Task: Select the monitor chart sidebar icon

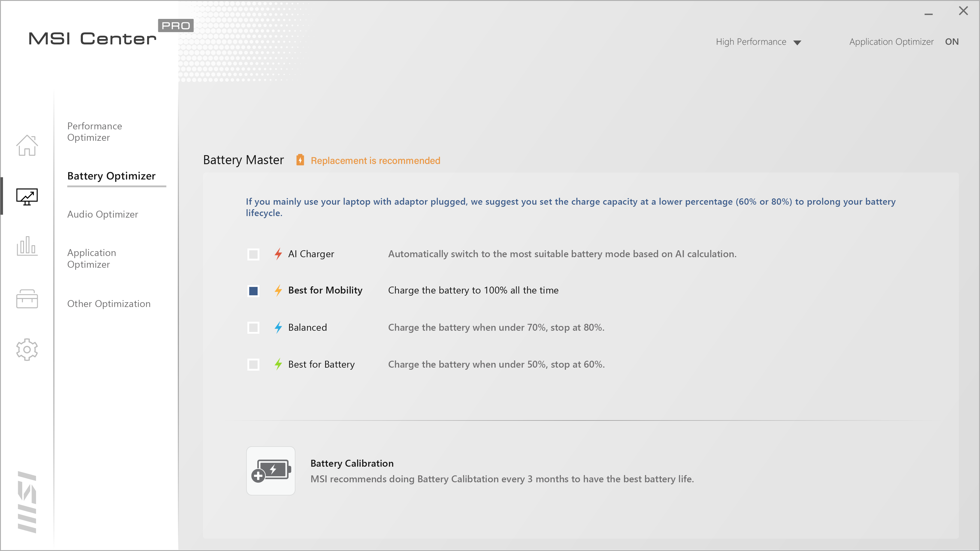Action: (x=27, y=197)
